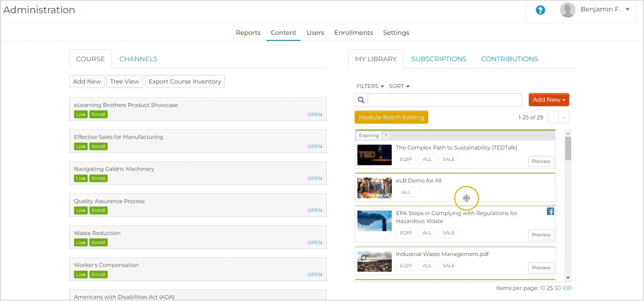
Task: Expand the FILTERS dropdown
Action: click(370, 86)
